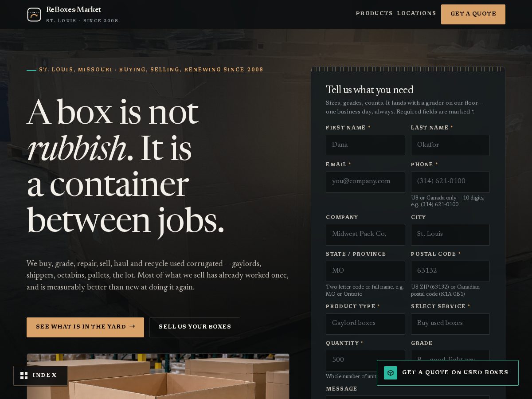Focus the City input field
The height and width of the screenshot is (399, 532).
click(450, 235)
